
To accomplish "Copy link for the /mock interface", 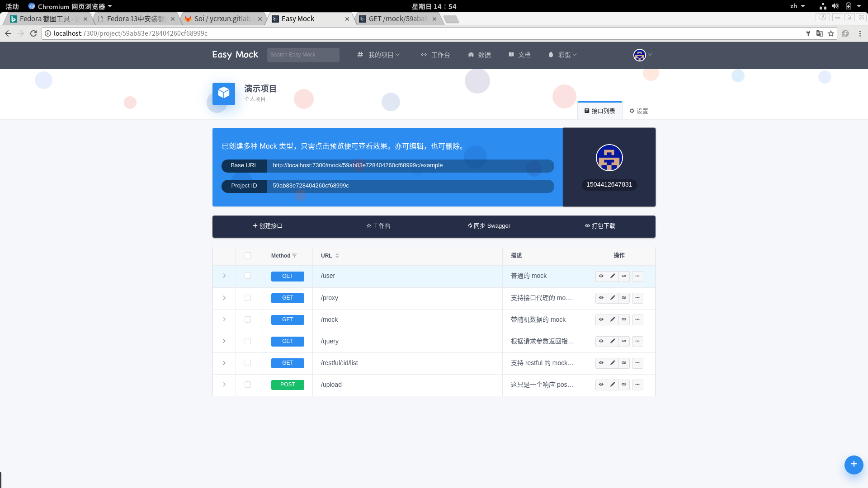I will point(624,319).
